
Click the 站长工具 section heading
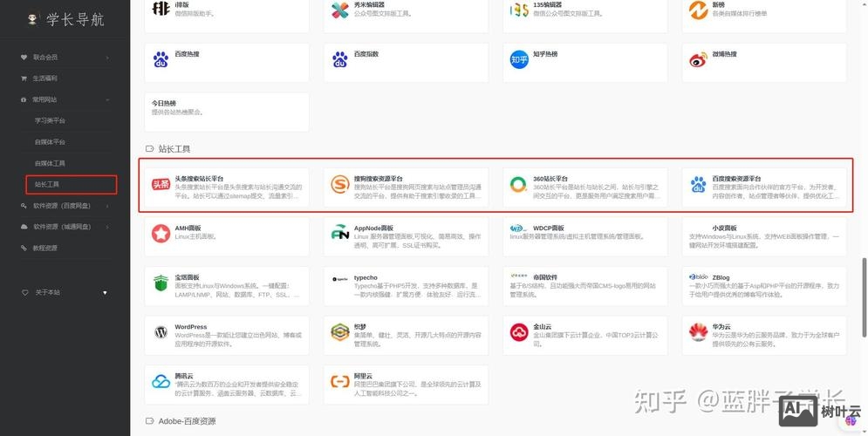(x=174, y=149)
